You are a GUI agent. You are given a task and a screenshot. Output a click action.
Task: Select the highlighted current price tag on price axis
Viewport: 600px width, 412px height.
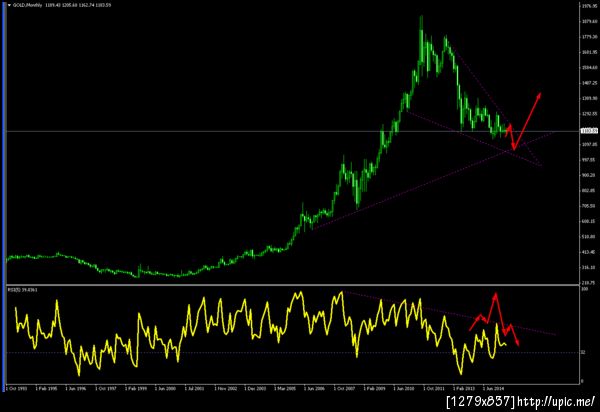pos(589,131)
